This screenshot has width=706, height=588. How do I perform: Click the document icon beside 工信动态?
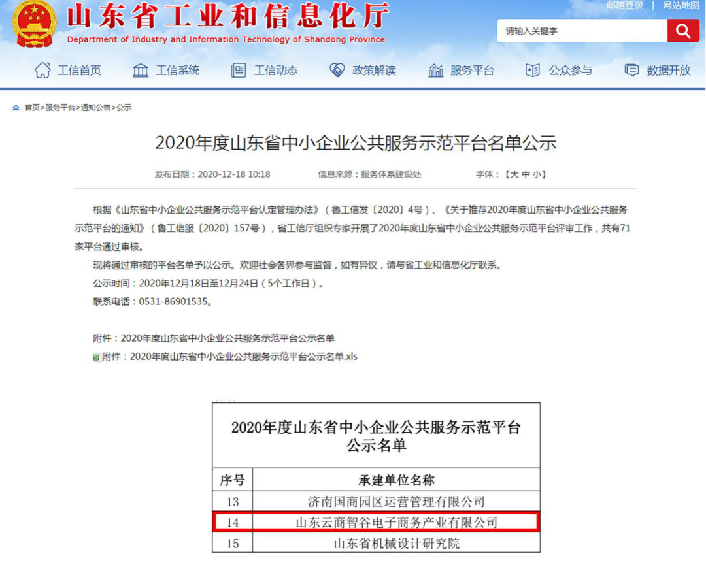pos(238,70)
